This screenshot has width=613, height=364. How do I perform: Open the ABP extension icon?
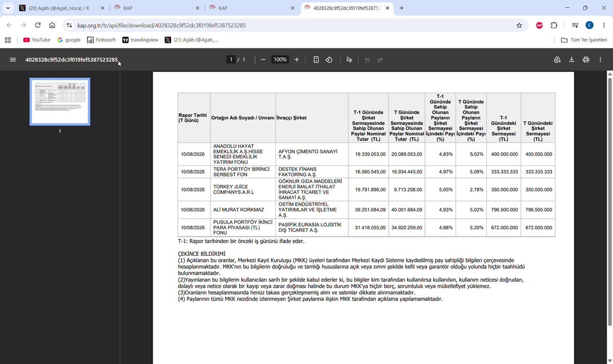tap(539, 25)
